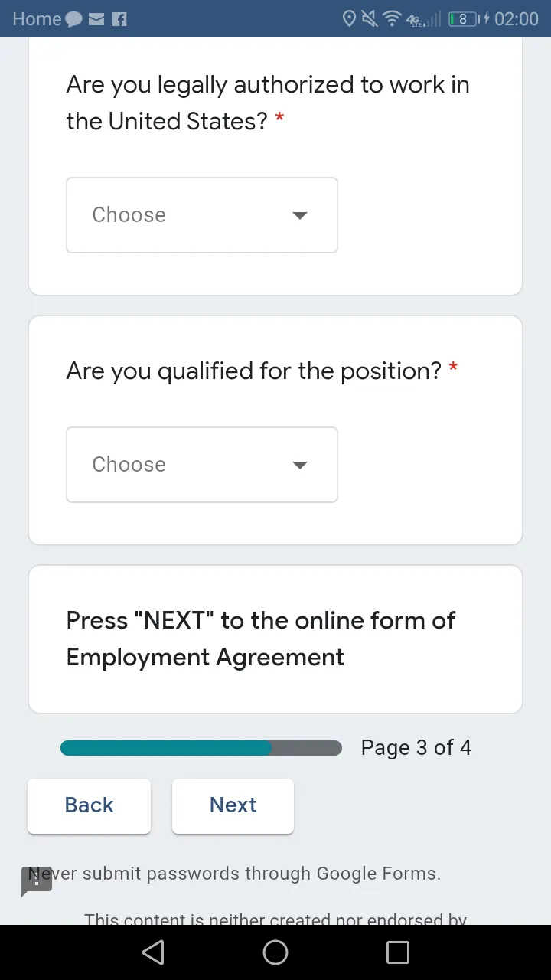The height and width of the screenshot is (980, 551).
Task: Click the arrow of the work authorization dropdown
Action: pos(300,216)
